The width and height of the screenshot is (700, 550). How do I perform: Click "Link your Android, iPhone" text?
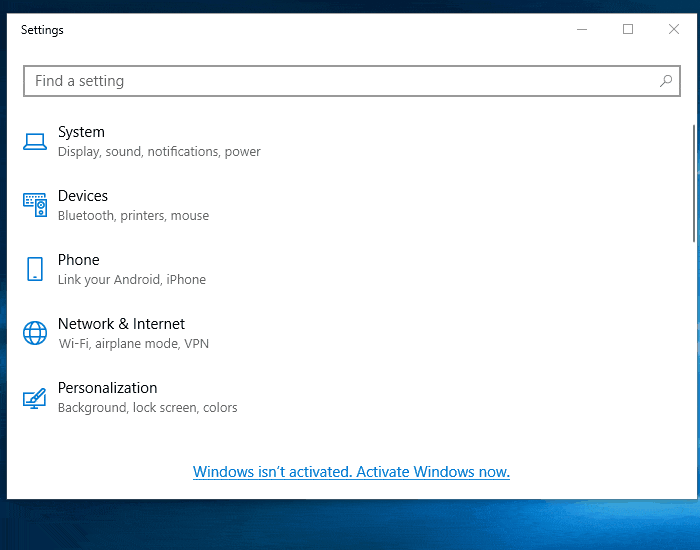point(132,280)
